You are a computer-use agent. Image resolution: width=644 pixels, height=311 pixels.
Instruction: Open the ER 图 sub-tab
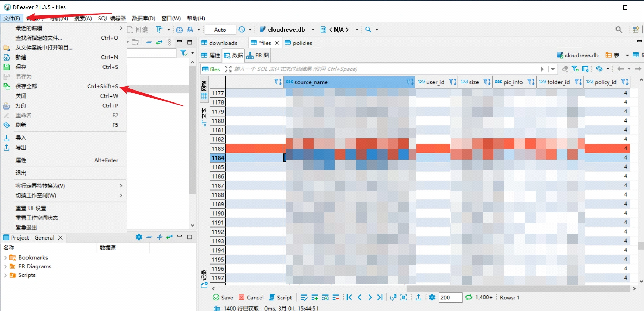pos(258,55)
